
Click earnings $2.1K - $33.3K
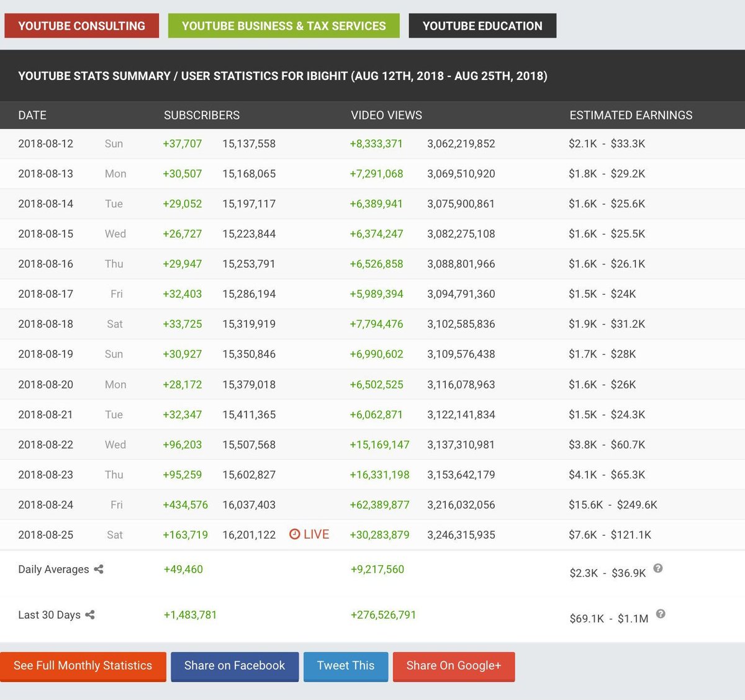tap(607, 144)
